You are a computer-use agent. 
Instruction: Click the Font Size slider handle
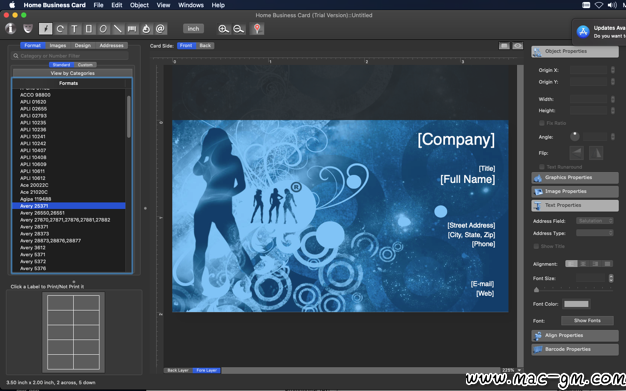coord(536,290)
